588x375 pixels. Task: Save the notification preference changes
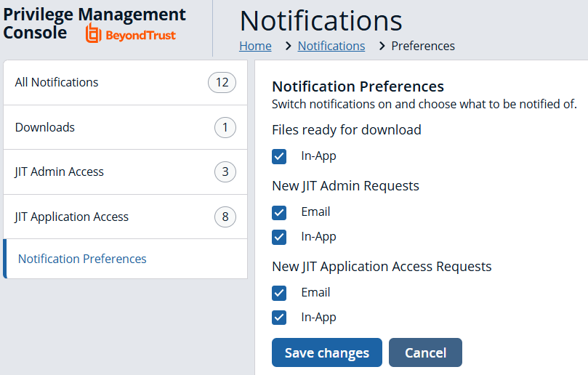click(x=327, y=352)
